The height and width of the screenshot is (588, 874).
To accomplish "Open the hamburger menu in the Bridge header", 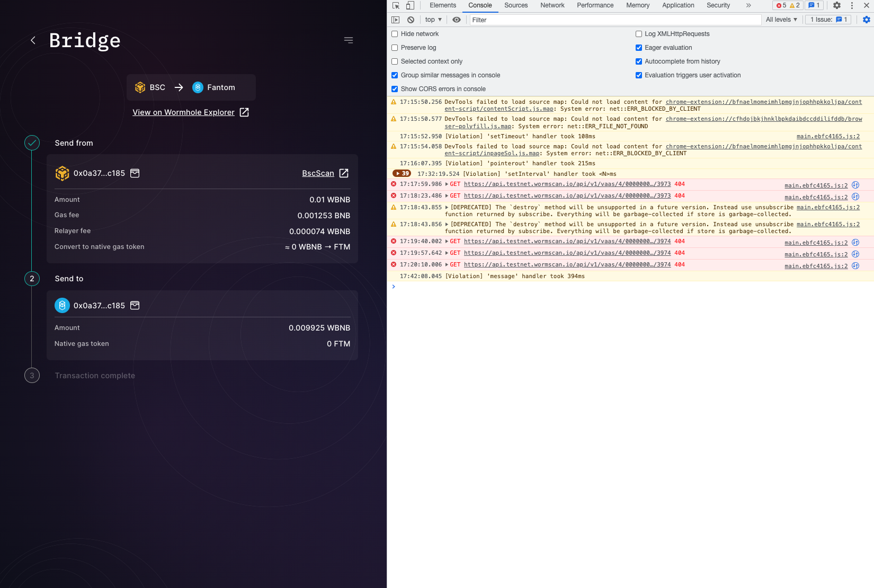I will (x=349, y=40).
